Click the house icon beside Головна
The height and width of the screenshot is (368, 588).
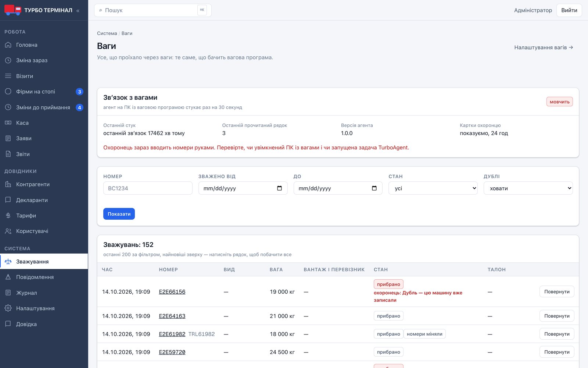coord(8,45)
